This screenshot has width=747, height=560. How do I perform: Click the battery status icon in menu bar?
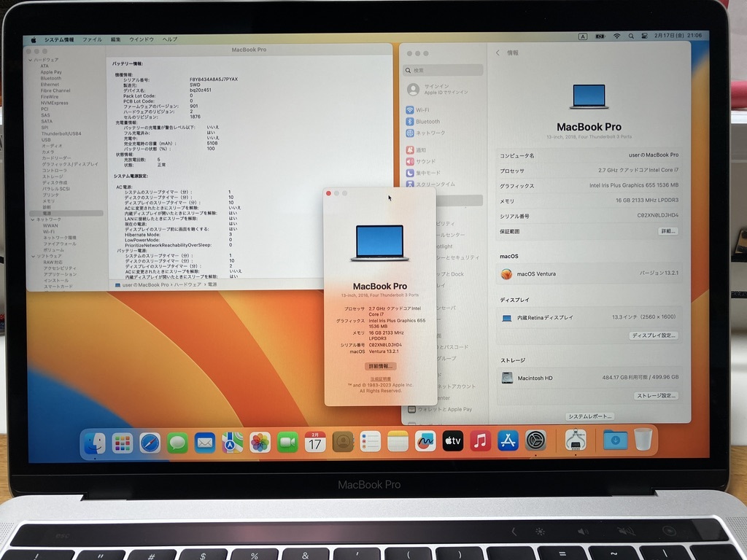pyautogui.click(x=600, y=36)
